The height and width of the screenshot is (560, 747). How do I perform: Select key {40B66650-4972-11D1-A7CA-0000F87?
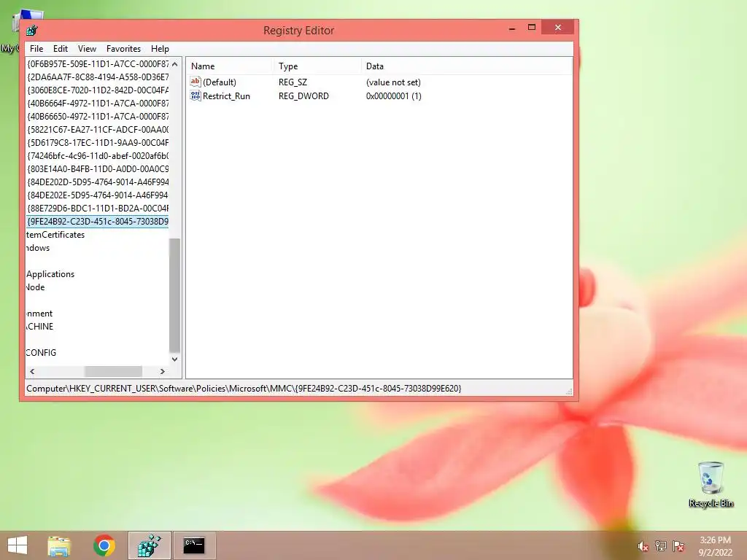click(98, 116)
